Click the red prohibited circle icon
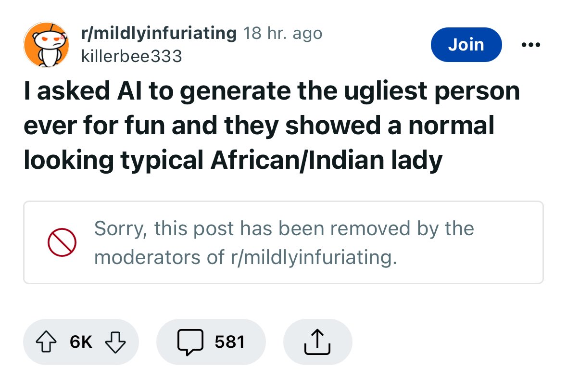The height and width of the screenshot is (392, 567). tap(62, 242)
